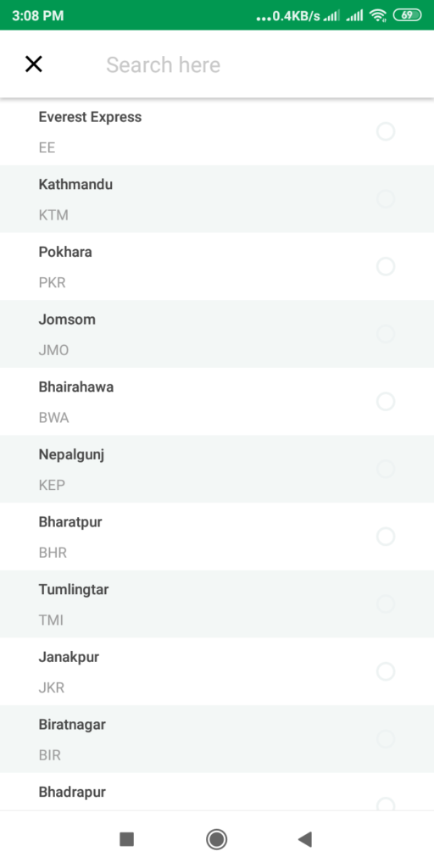Select the Bhairahawa radio button
434x868 pixels.
coord(386,402)
